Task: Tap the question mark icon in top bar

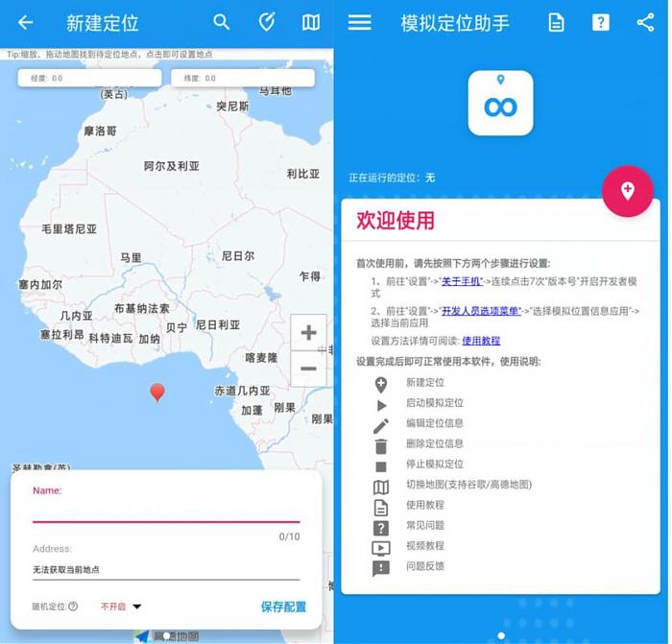Action: (600, 22)
